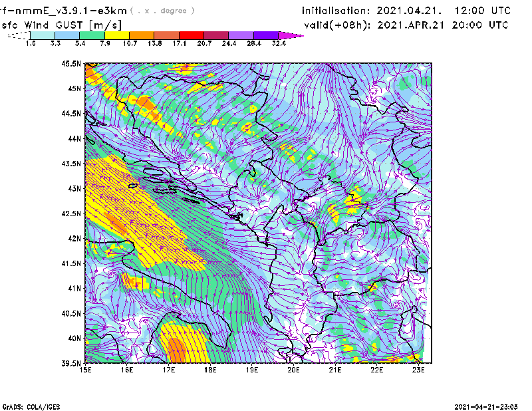The width and height of the screenshot is (532, 411).
Task: Choose the crimson 20.7–24.4 legend swatch
Action: pos(216,35)
